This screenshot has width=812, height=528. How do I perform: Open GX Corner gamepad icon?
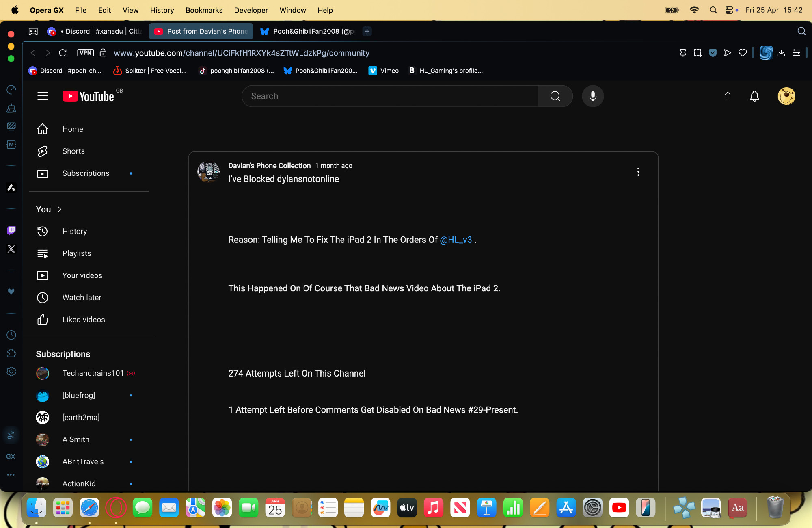pyautogui.click(x=33, y=31)
